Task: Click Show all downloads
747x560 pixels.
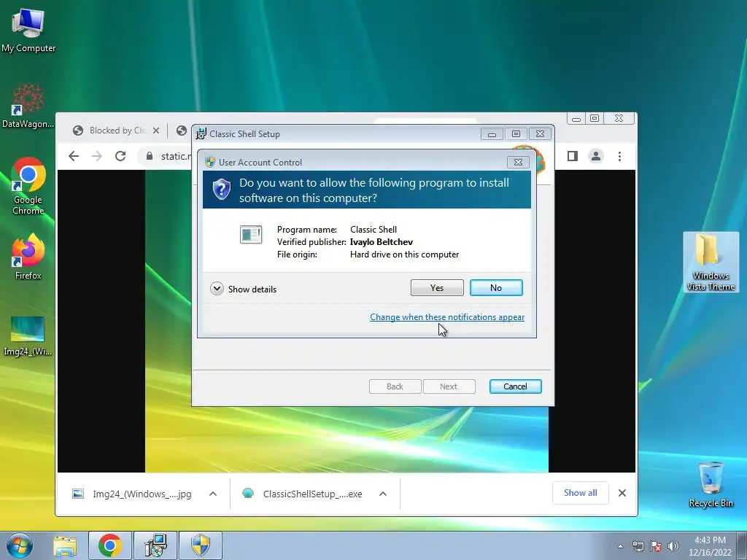Action: [x=580, y=493]
